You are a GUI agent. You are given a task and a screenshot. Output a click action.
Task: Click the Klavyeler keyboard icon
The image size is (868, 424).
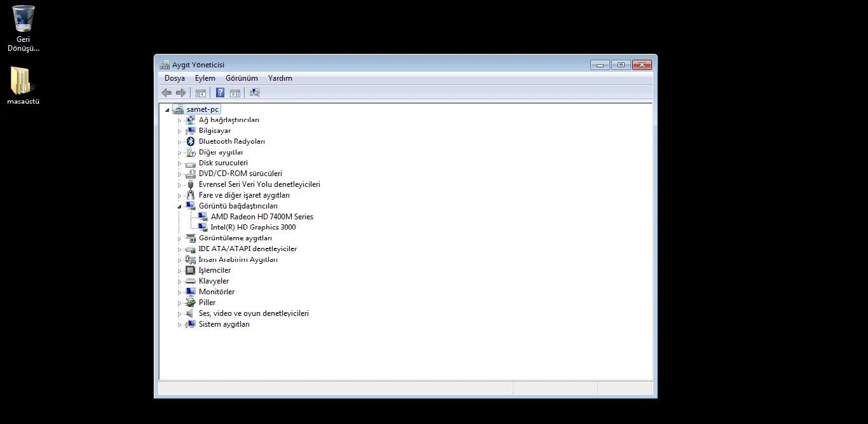click(x=190, y=281)
